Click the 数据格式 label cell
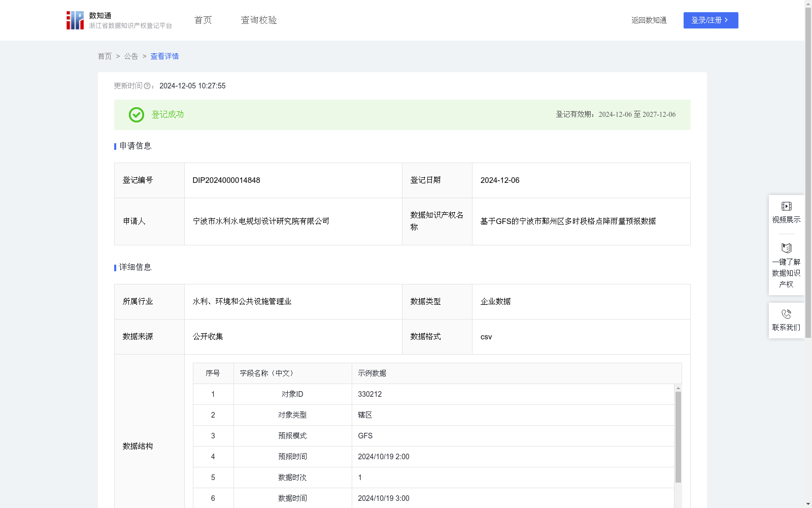The image size is (812, 508). [437, 337]
